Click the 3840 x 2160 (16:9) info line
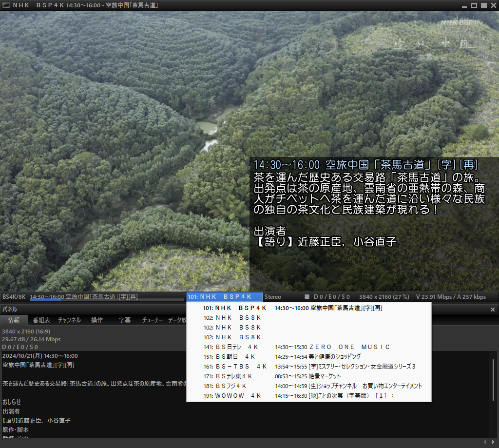499x448 pixels. pos(26,331)
